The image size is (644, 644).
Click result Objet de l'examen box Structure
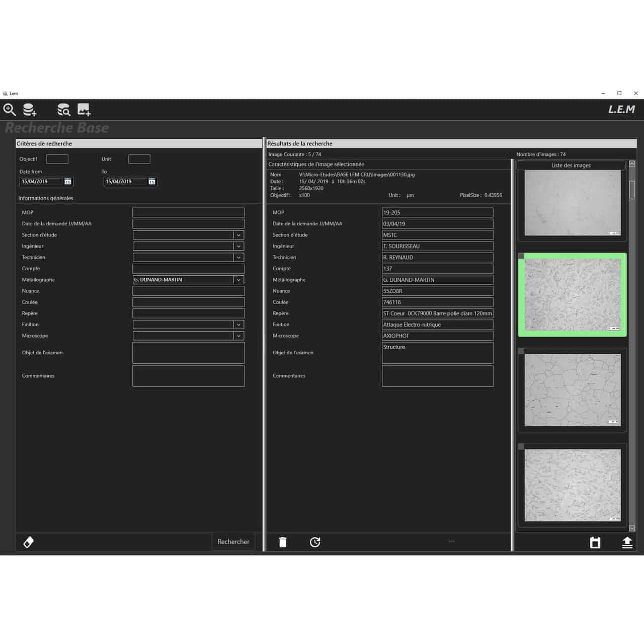[438, 353]
